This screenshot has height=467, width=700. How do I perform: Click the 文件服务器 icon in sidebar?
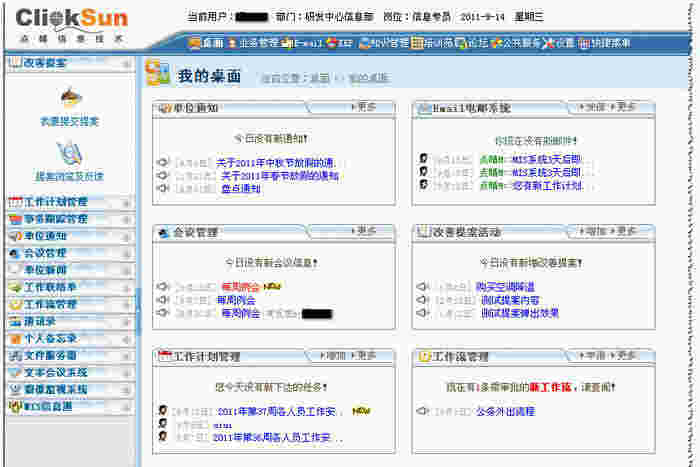tap(15, 356)
